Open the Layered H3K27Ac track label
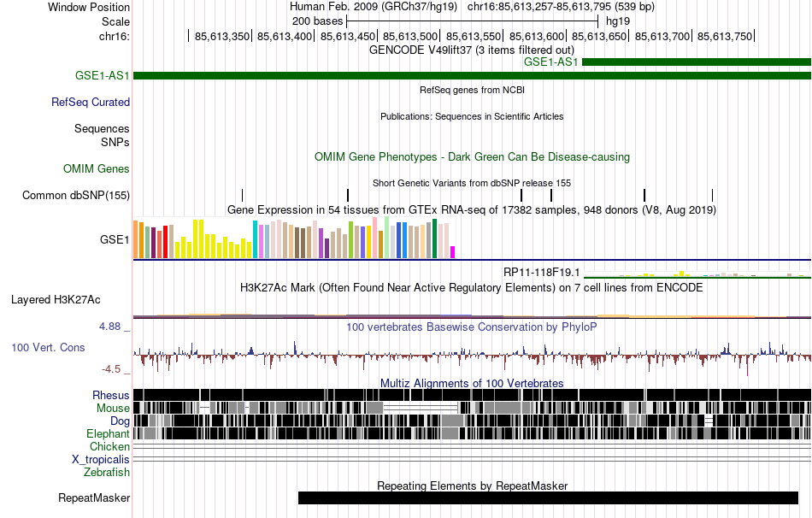 (56, 300)
